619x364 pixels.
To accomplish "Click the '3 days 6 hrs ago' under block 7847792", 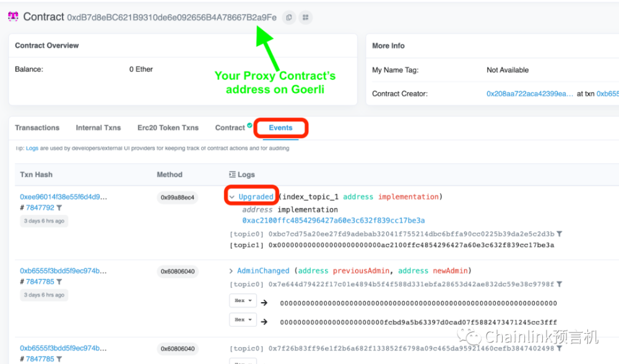I will click(44, 220).
